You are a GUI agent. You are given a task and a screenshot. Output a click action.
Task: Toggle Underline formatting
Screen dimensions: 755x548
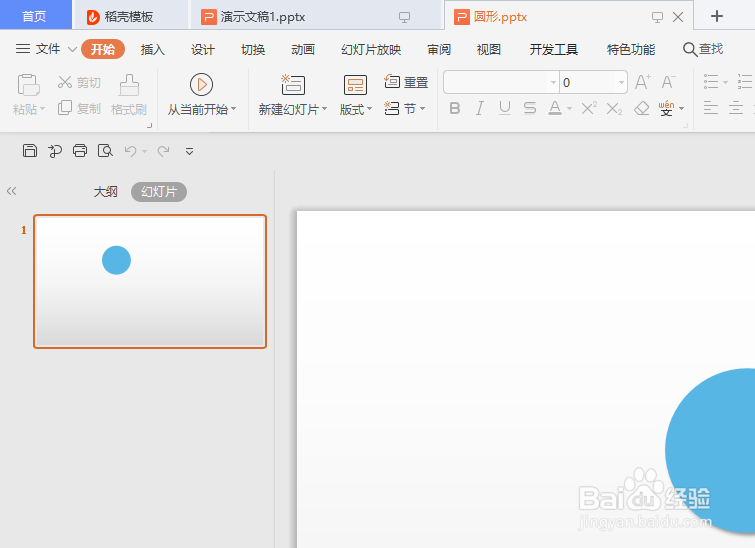(x=505, y=108)
